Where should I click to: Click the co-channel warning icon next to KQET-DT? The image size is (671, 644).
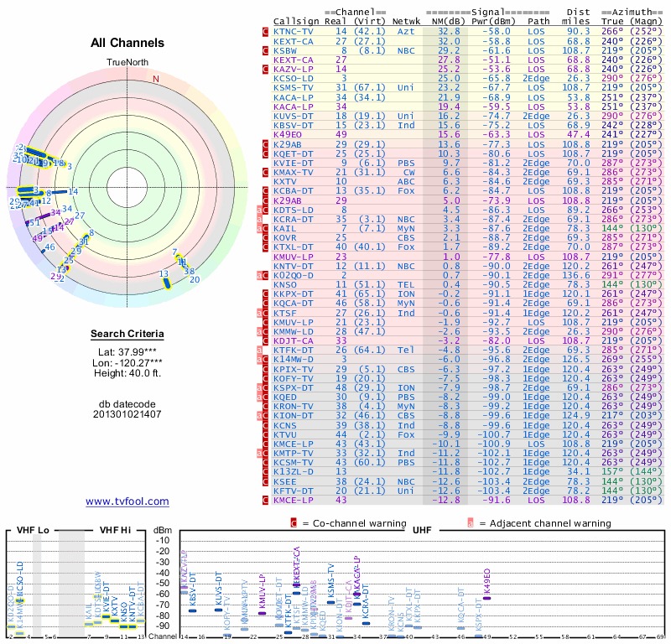click(x=266, y=153)
